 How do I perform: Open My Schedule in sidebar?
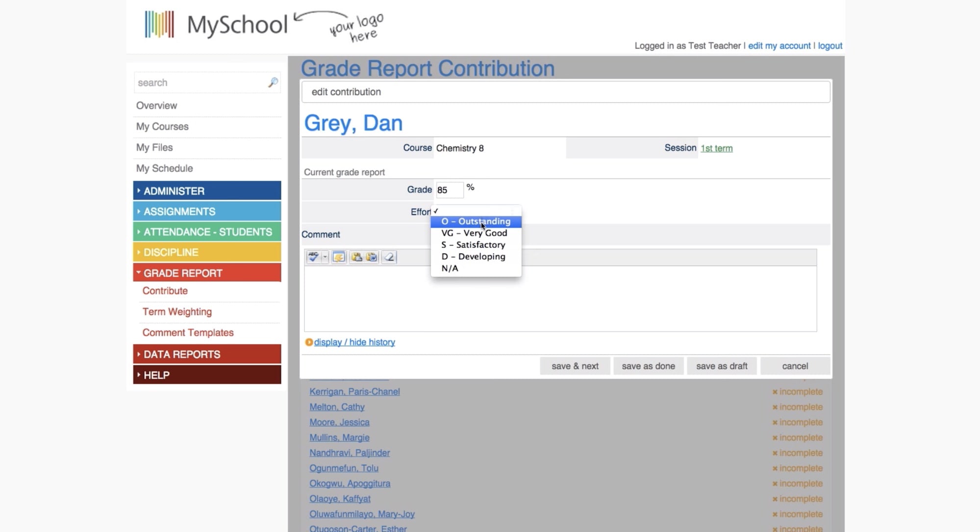pyautogui.click(x=164, y=169)
